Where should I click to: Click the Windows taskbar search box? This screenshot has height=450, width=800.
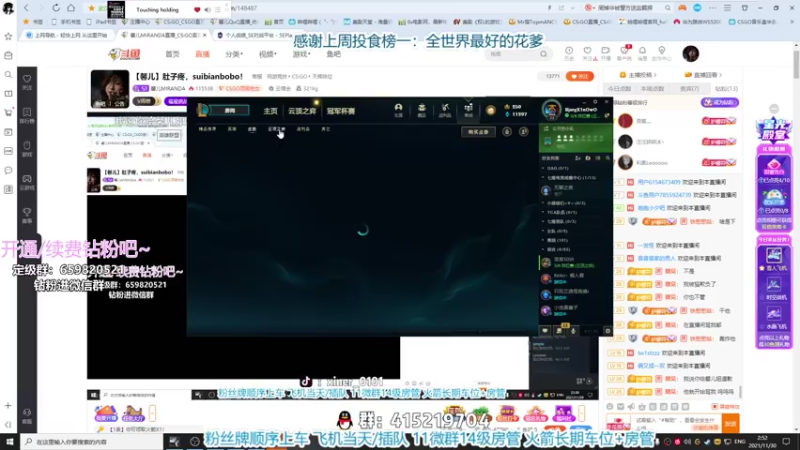[91, 442]
